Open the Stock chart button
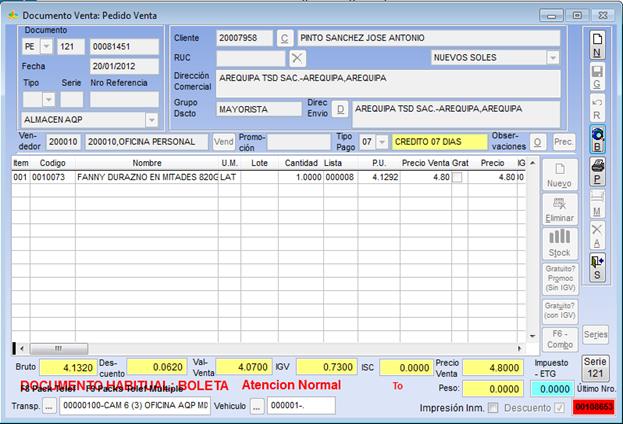 [559, 243]
